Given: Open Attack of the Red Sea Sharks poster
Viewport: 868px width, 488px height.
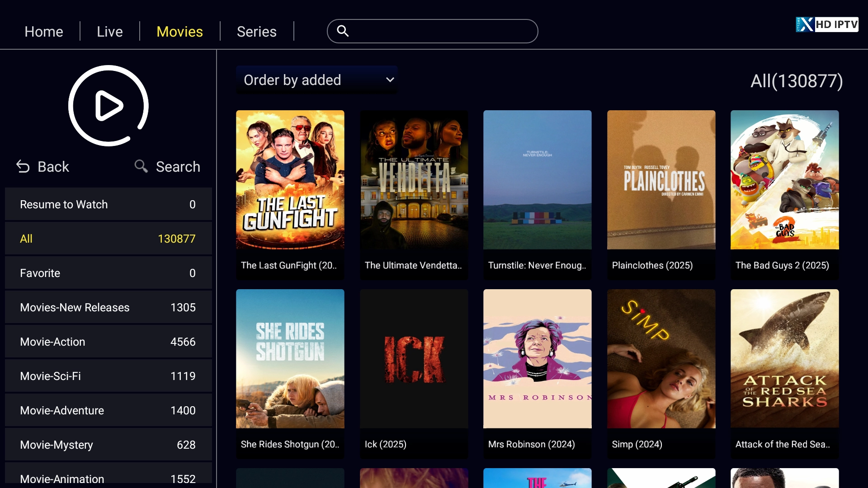Looking at the screenshot, I should [785, 359].
